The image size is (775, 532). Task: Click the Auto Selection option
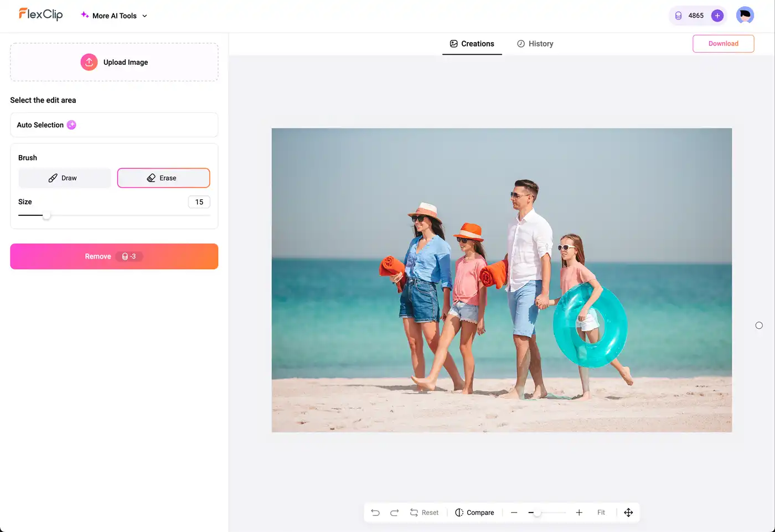(x=114, y=125)
